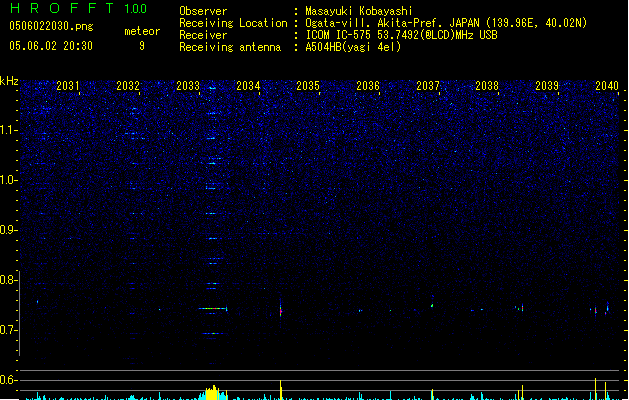Click the 2036 time axis marker
629x400 pixels.
pyautogui.click(x=368, y=86)
